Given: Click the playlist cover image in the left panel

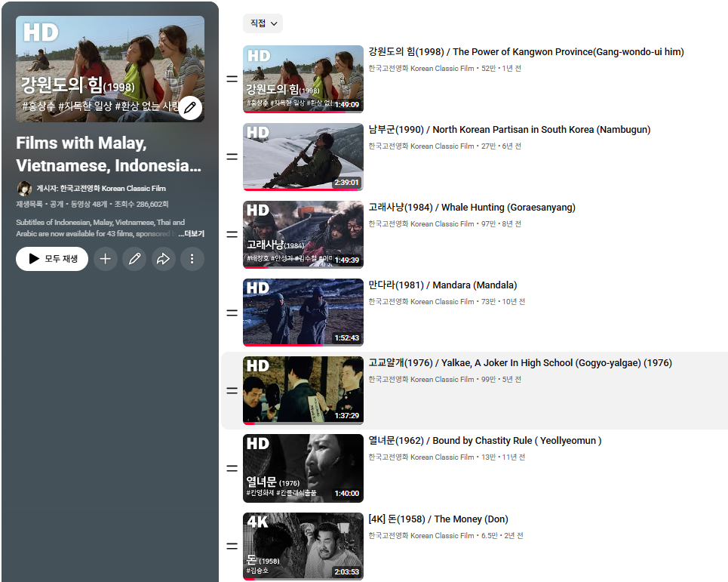Looking at the screenshot, I should point(110,69).
